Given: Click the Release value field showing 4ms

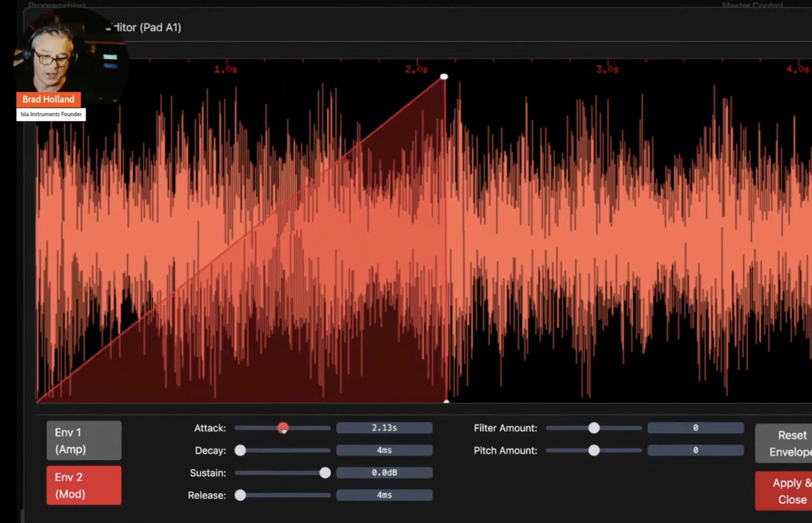Looking at the screenshot, I should pyautogui.click(x=384, y=495).
